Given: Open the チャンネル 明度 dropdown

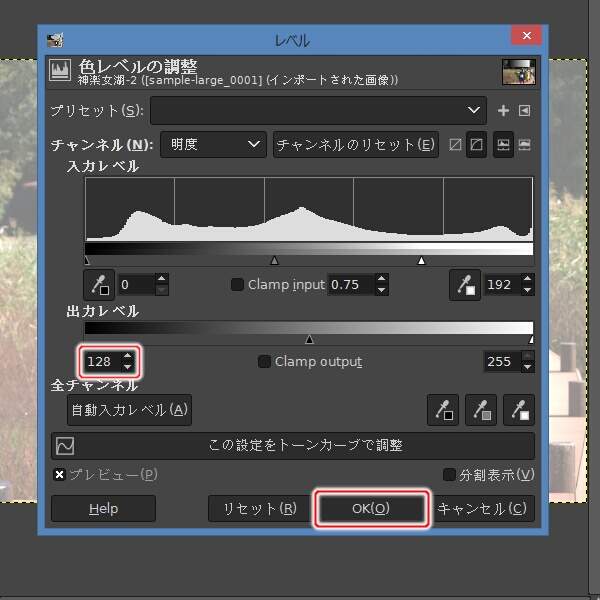Looking at the screenshot, I should (214, 145).
